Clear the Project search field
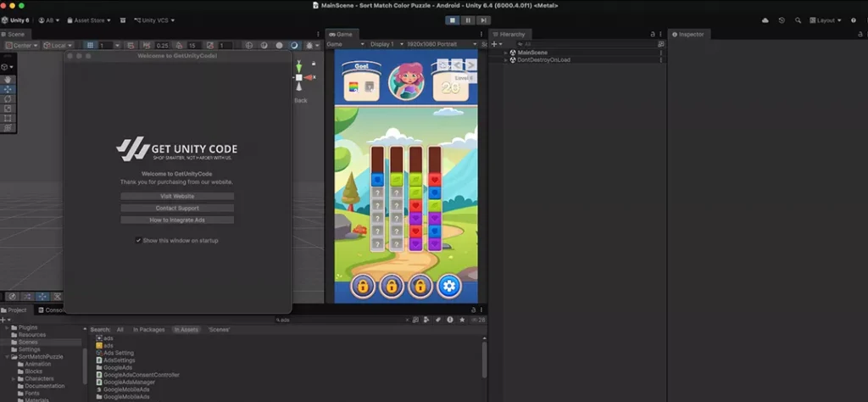Image resolution: width=868 pixels, height=402 pixels. tap(408, 320)
